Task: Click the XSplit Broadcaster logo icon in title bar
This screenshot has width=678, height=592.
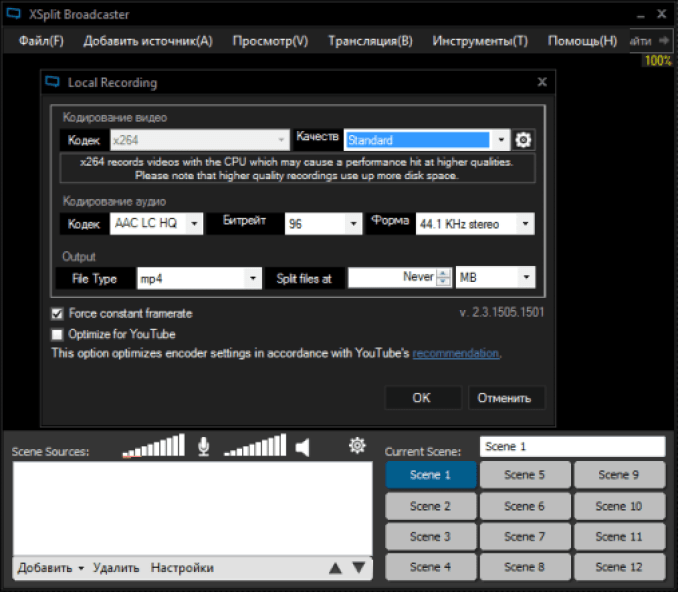Action: click(13, 14)
